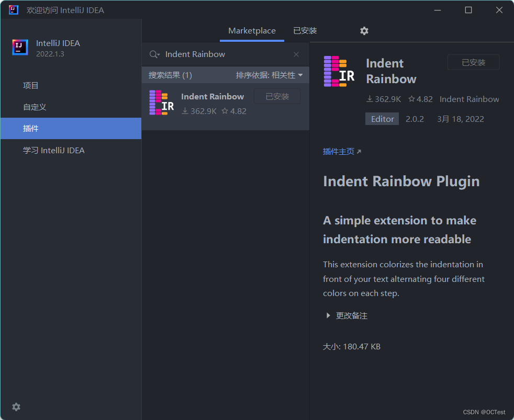The height and width of the screenshot is (420, 514).
Task: Click 362.9K downloads in search result row
Action: tap(199, 111)
